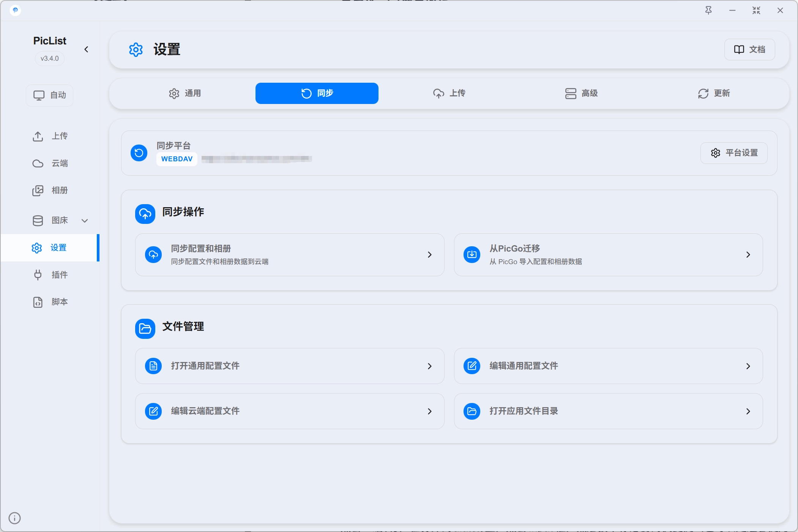Select 设置 in the sidebar

(50, 248)
